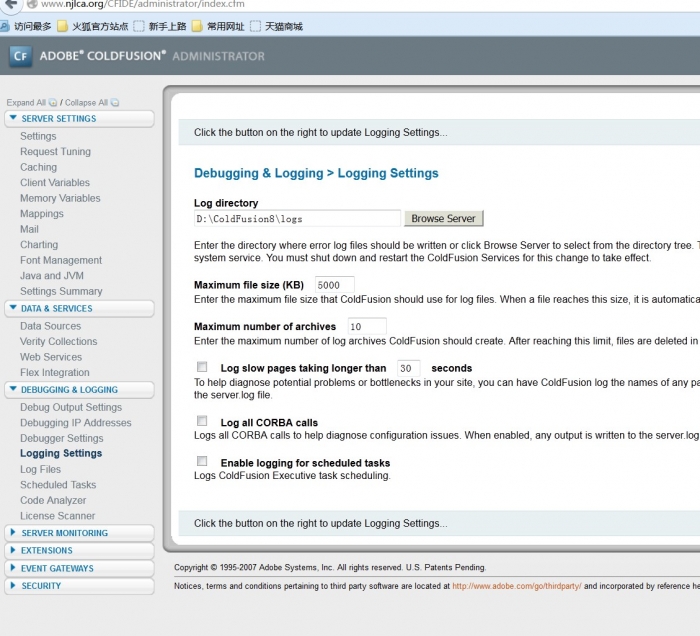700x636 pixels.
Task: Select Logging Settings in sidebar
Action: (x=61, y=453)
